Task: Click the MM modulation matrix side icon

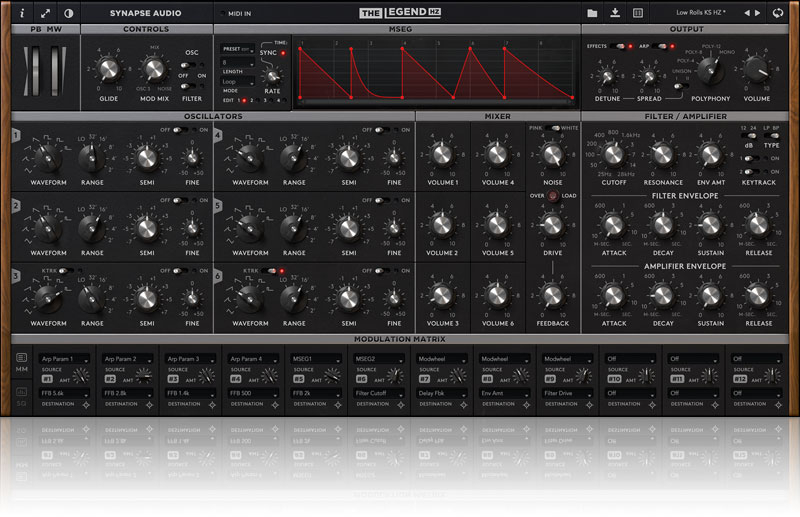Action: 21,363
